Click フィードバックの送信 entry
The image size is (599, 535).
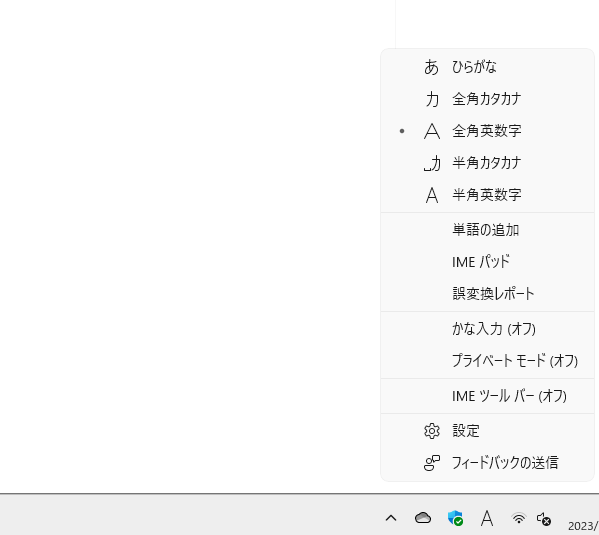487,463
